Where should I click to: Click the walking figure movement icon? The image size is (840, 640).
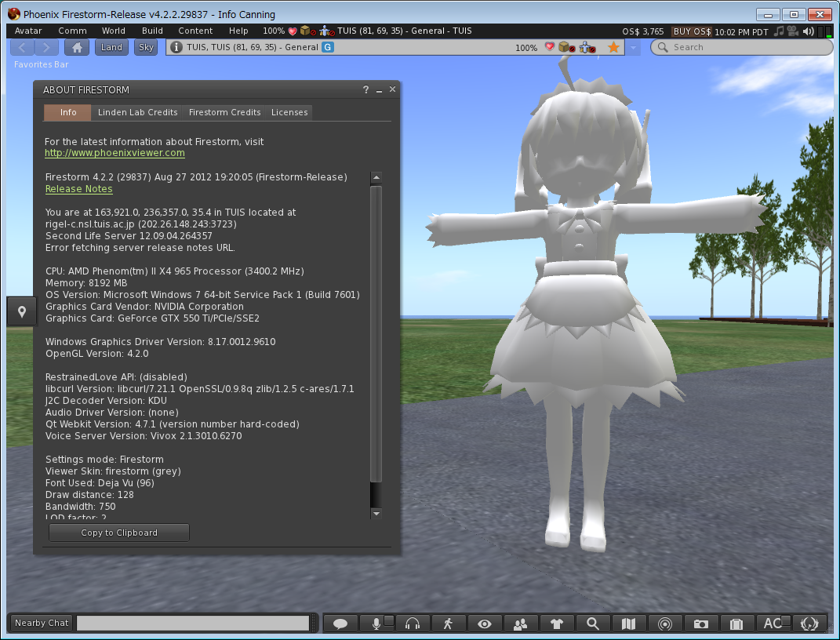pyautogui.click(x=448, y=624)
